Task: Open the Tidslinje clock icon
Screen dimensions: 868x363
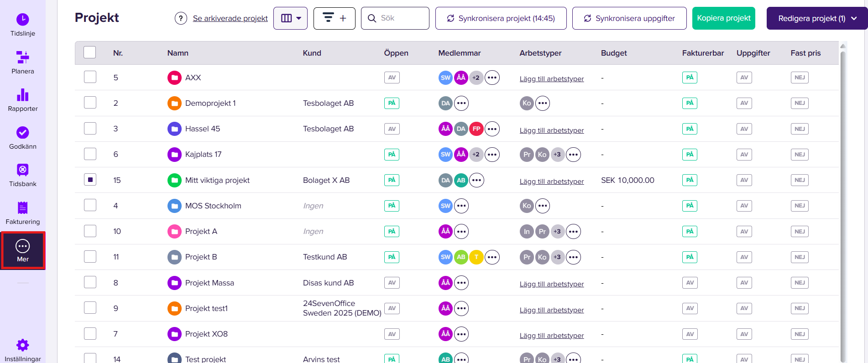Action: (x=22, y=19)
